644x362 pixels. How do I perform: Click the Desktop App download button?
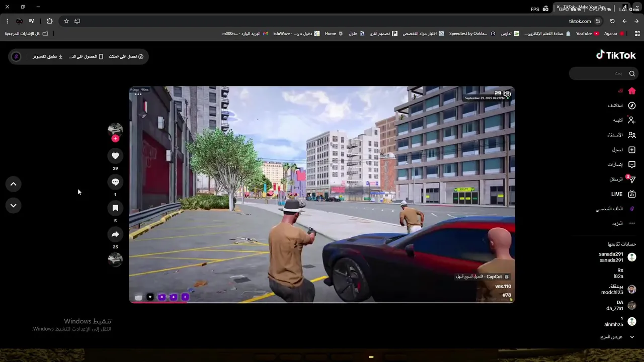coord(48,56)
